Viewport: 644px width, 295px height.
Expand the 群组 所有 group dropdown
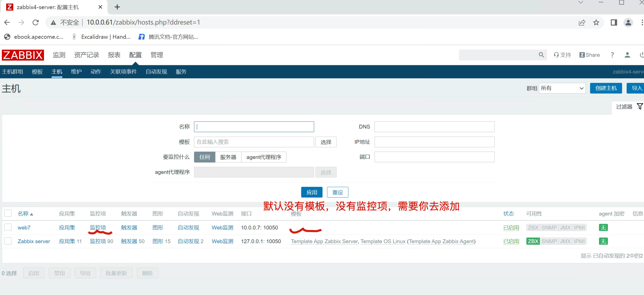click(x=562, y=88)
